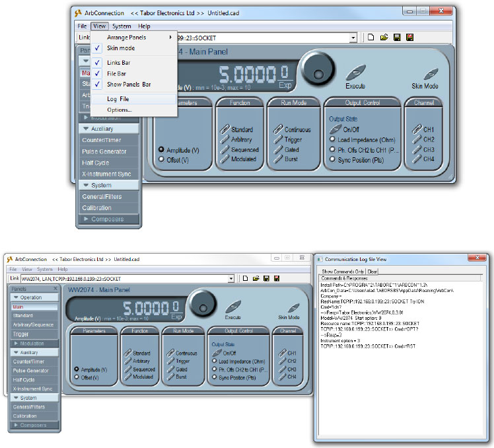Open the Link address dropdown in the top window
The image size is (494, 448).
point(353,38)
